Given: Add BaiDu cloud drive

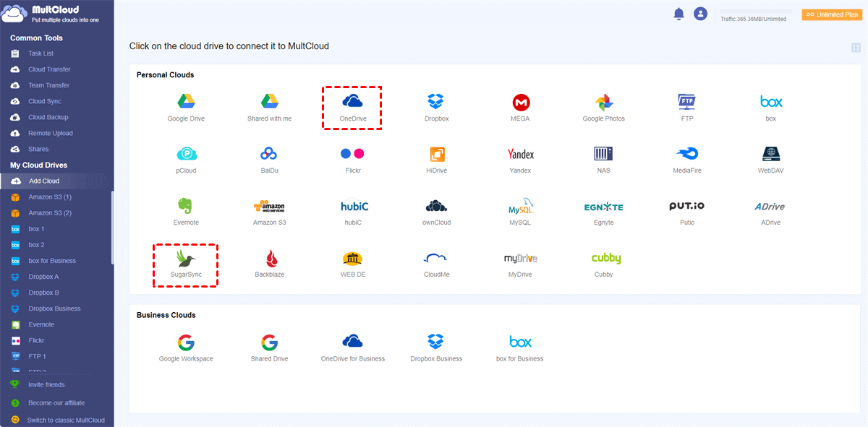Looking at the screenshot, I should tap(270, 160).
